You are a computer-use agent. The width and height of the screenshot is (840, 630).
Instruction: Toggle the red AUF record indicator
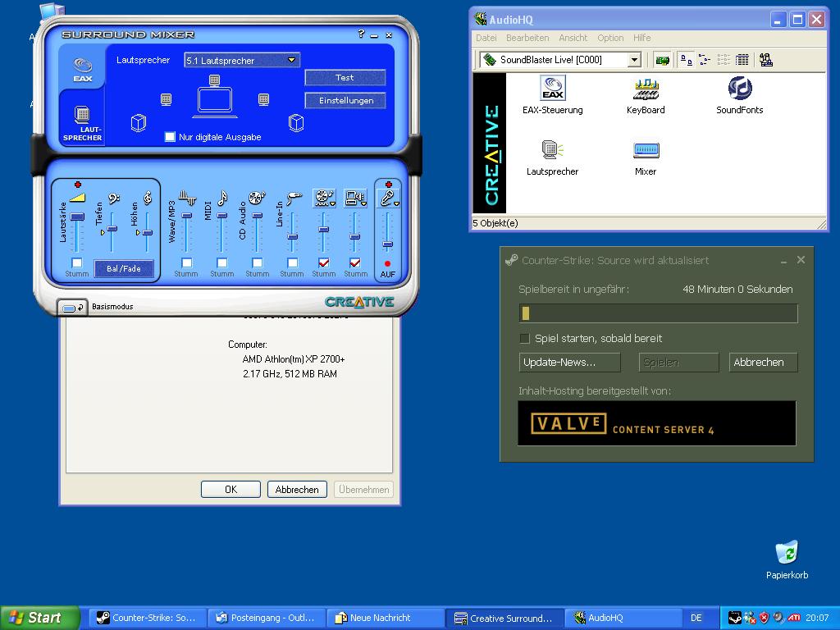[387, 263]
